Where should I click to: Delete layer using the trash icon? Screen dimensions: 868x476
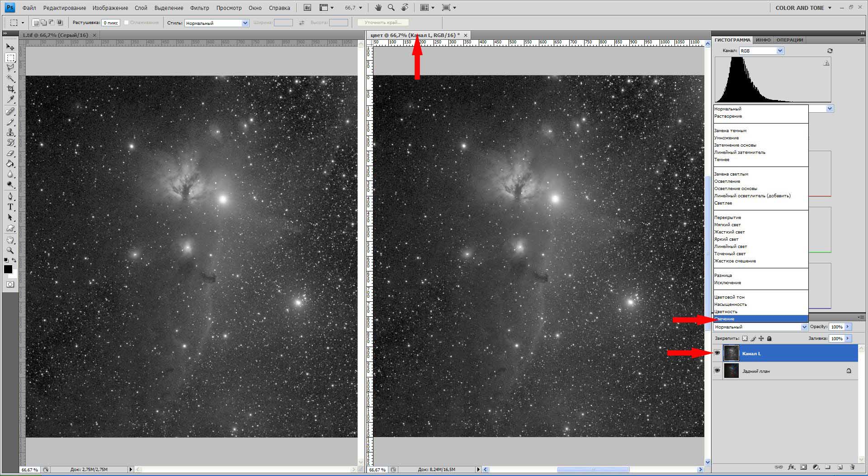pos(852,467)
